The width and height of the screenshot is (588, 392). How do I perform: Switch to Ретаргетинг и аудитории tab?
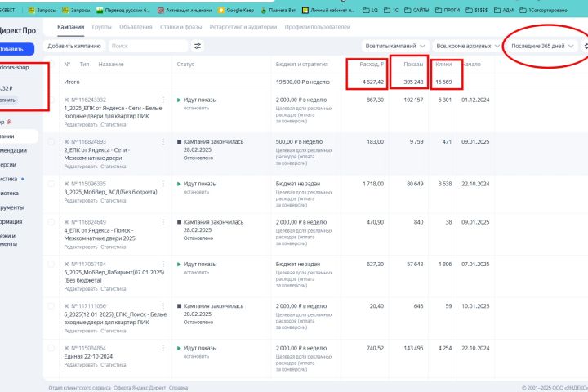(243, 27)
